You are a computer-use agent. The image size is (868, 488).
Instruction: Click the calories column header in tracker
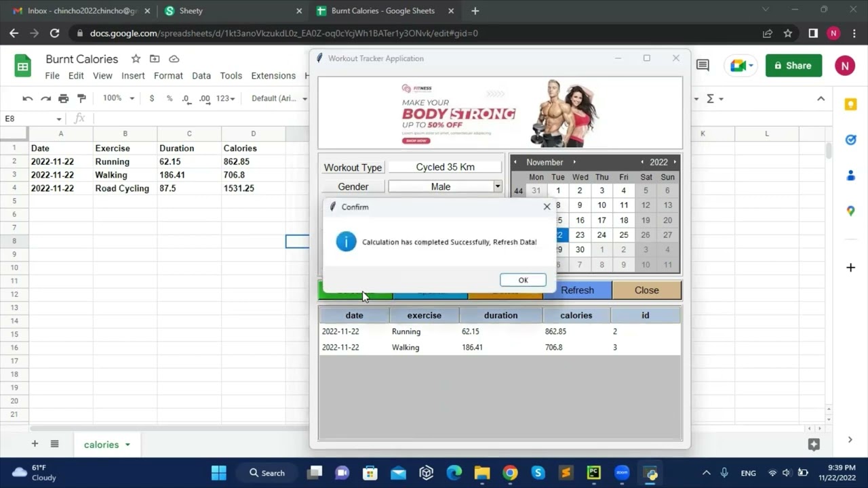pos(576,315)
